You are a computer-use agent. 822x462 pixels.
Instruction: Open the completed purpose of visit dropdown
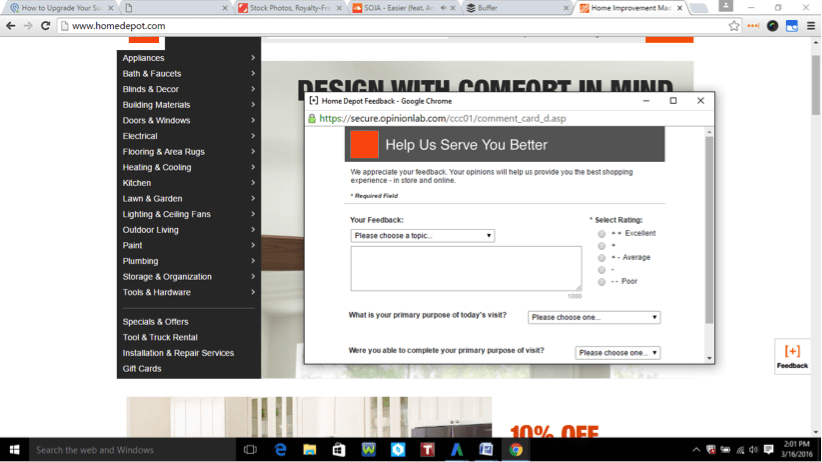point(618,353)
